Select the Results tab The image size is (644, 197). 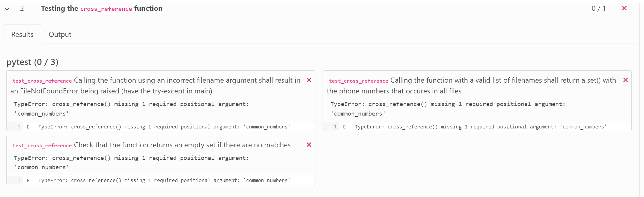pyautogui.click(x=22, y=34)
